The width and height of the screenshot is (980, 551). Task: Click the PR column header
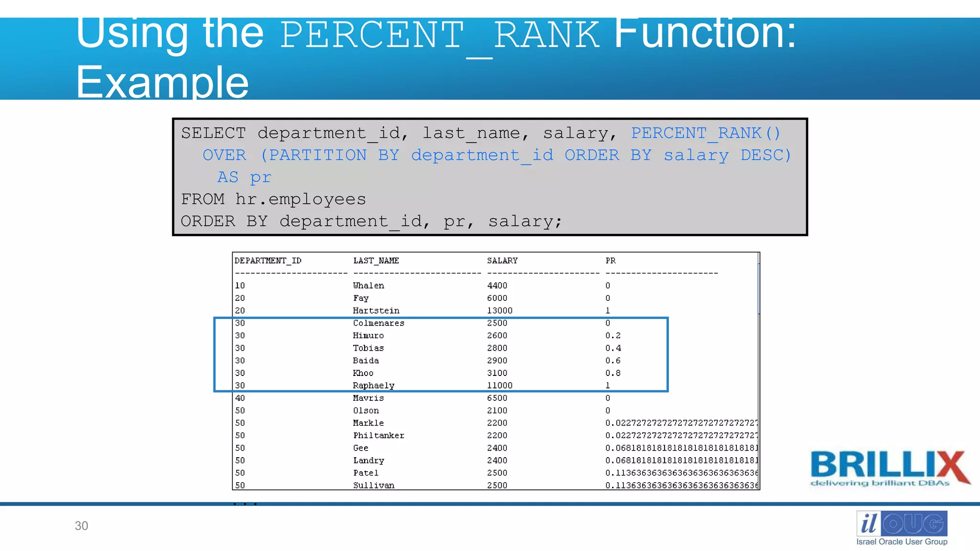point(611,261)
